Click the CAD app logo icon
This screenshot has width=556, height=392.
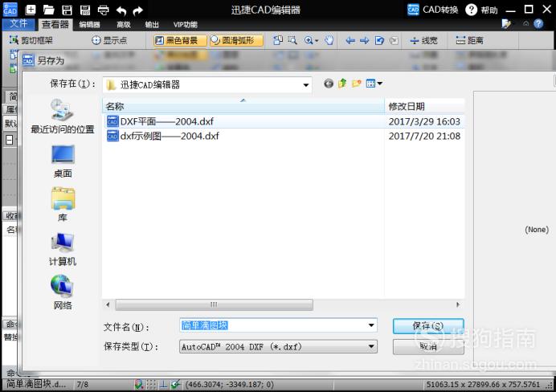[x=10, y=10]
